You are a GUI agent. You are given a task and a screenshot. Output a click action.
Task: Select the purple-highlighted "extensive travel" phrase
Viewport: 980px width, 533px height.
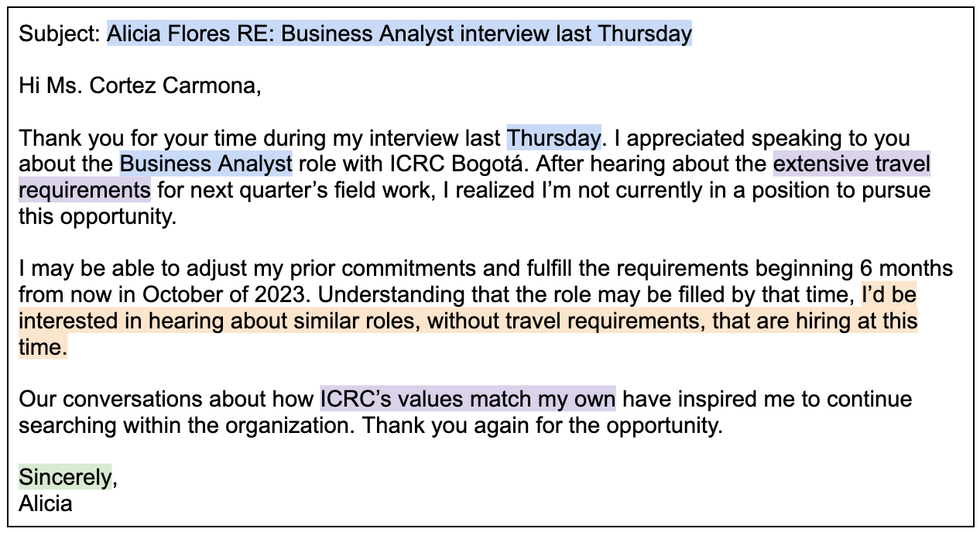click(x=852, y=164)
